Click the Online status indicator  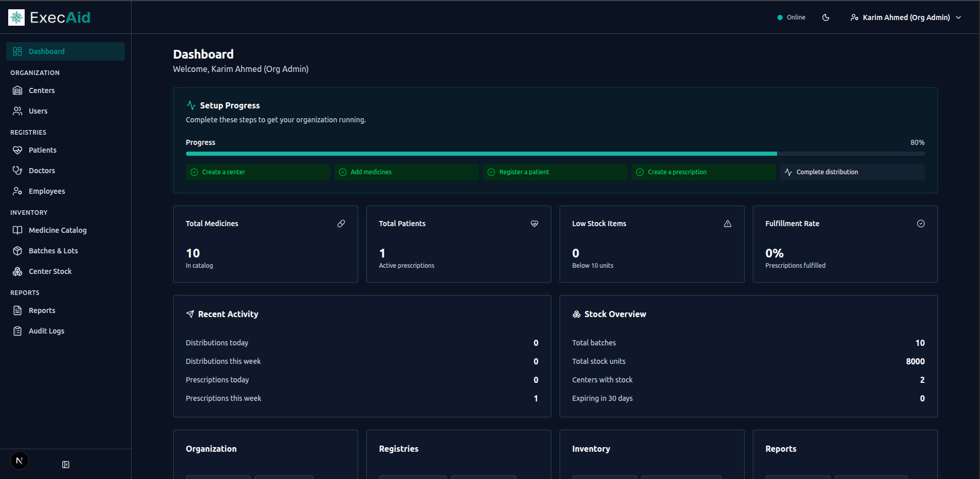pos(791,17)
